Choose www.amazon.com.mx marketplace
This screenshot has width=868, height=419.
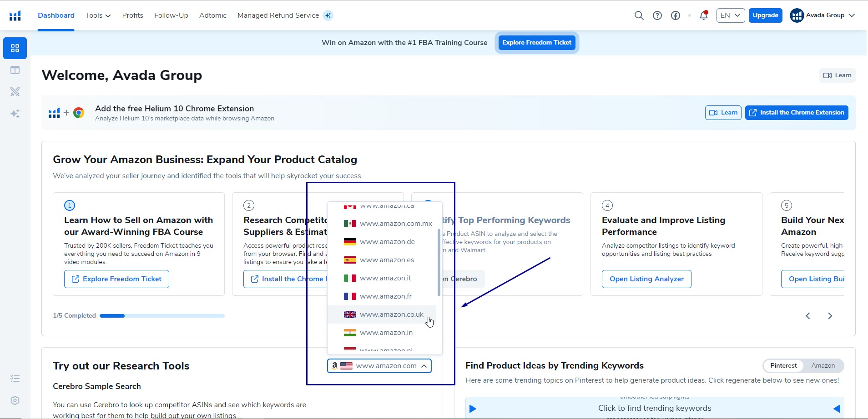click(382, 224)
